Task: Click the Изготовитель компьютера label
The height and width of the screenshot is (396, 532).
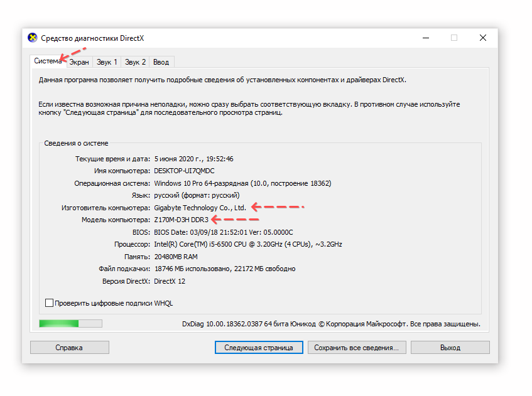Action: click(106, 208)
